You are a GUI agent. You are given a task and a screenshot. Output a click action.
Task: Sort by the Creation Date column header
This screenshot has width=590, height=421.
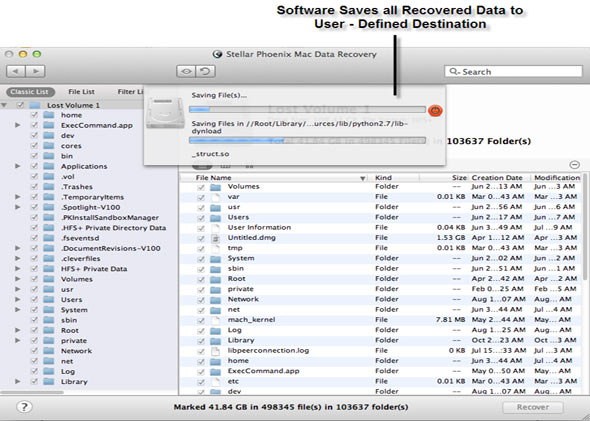point(498,178)
